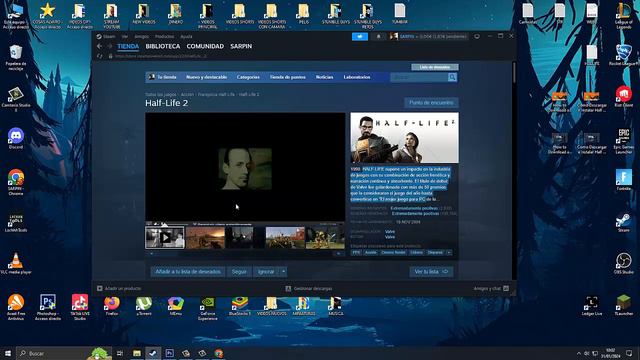The height and width of the screenshot is (360, 640).
Task: Focus the store search field
Action: click(419, 77)
